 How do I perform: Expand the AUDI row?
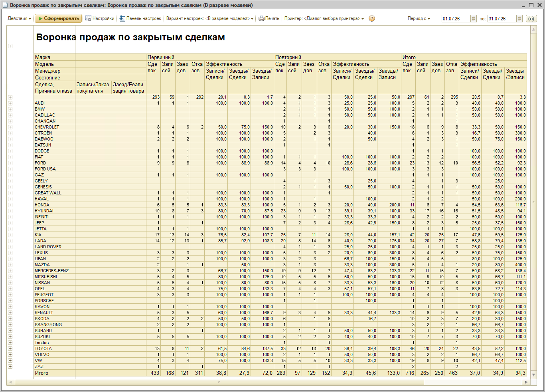[10, 103]
